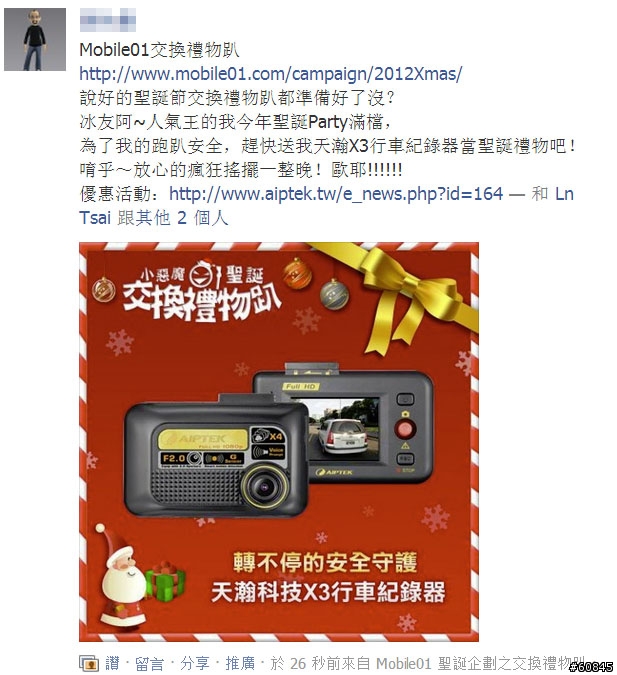Screen dimensions: 617x675
Task: Open the 26 秒前 timestamp link
Action: point(315,663)
